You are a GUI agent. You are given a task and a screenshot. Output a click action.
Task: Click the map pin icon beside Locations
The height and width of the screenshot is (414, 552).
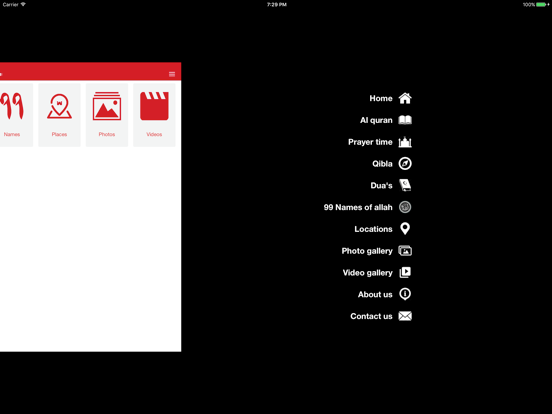pyautogui.click(x=405, y=229)
